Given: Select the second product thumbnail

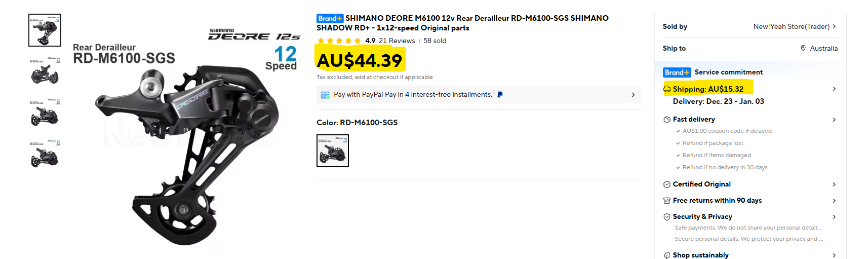Looking at the screenshot, I should (45, 71).
